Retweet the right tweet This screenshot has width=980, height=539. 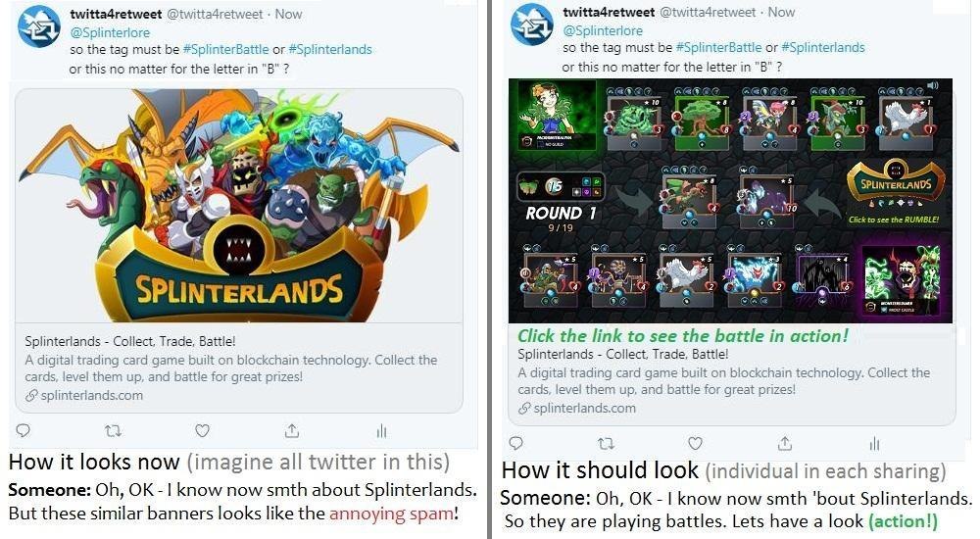pos(606,443)
